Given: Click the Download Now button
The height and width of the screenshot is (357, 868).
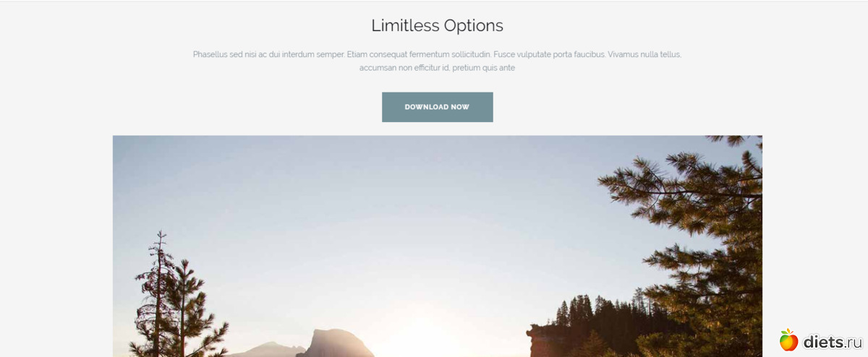Looking at the screenshot, I should 438,107.
